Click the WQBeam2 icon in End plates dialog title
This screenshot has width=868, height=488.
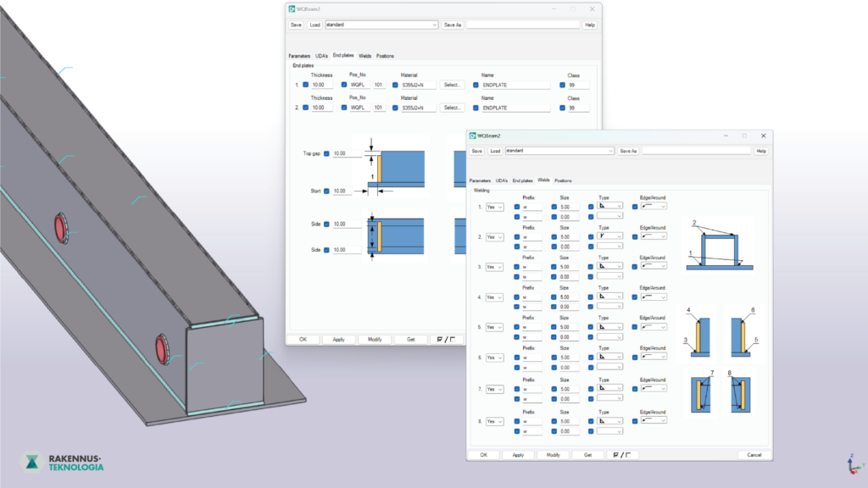point(292,9)
